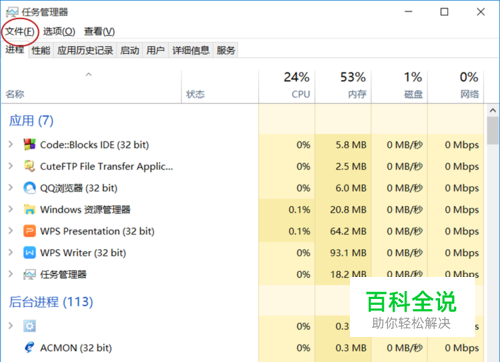Screen dimensions: 500x362
Task: Sort by the 网络 column header
Action: coord(456,87)
